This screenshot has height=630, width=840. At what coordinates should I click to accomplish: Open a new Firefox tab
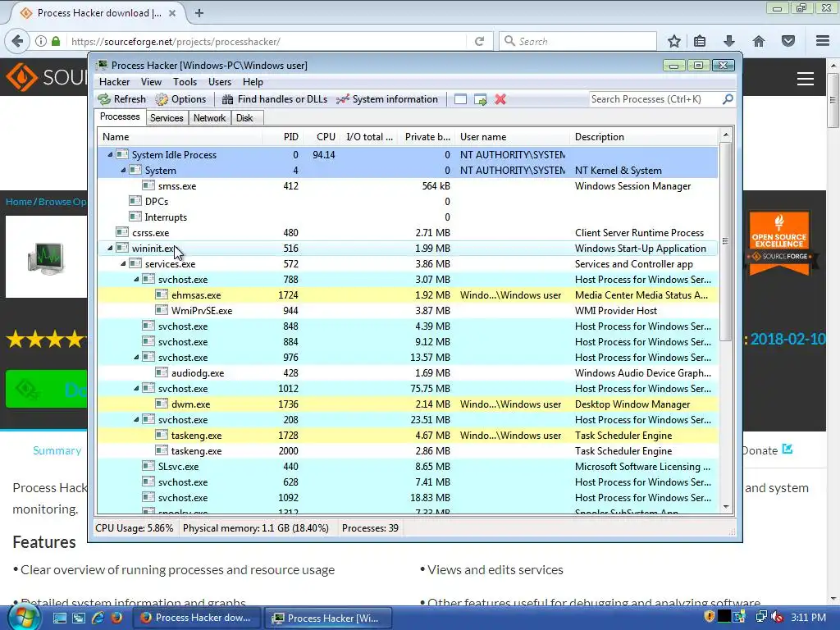pyautogui.click(x=199, y=13)
